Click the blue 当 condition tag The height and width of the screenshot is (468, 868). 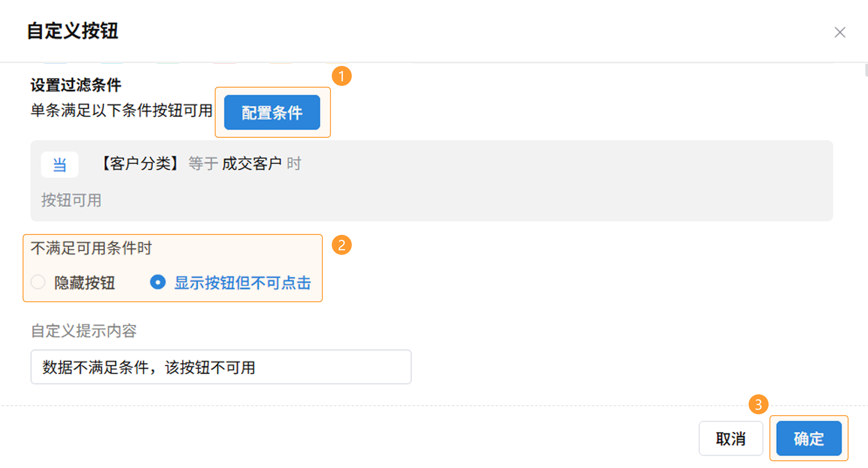point(60,165)
